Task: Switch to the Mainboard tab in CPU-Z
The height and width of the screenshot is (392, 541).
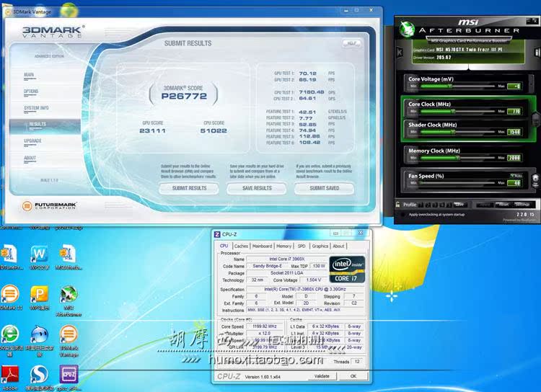Action: (262, 246)
